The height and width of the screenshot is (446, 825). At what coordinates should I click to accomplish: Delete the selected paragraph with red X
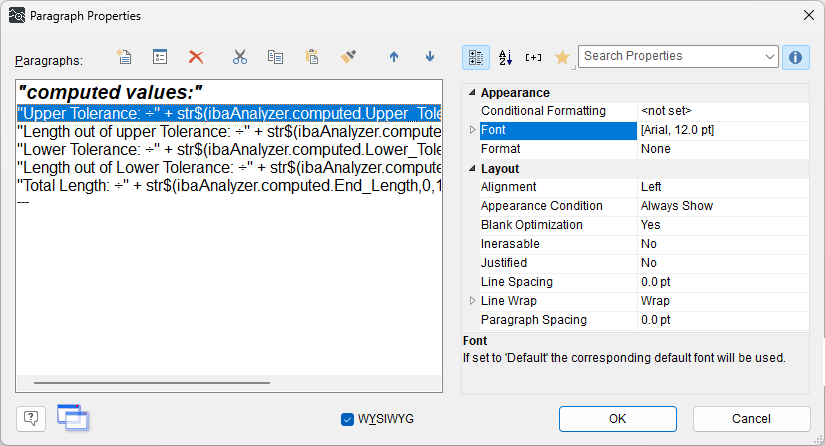tap(196, 57)
